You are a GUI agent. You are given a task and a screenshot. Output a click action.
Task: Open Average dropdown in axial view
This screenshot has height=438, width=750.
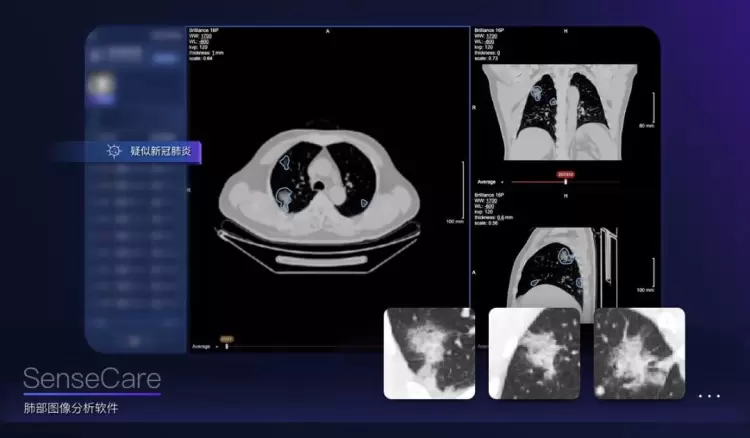(x=204, y=347)
